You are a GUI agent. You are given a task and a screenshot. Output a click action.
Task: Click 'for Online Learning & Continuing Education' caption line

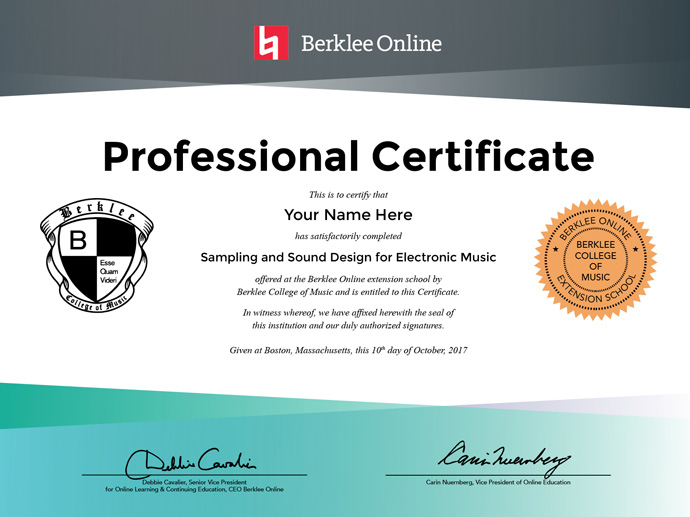(195, 489)
